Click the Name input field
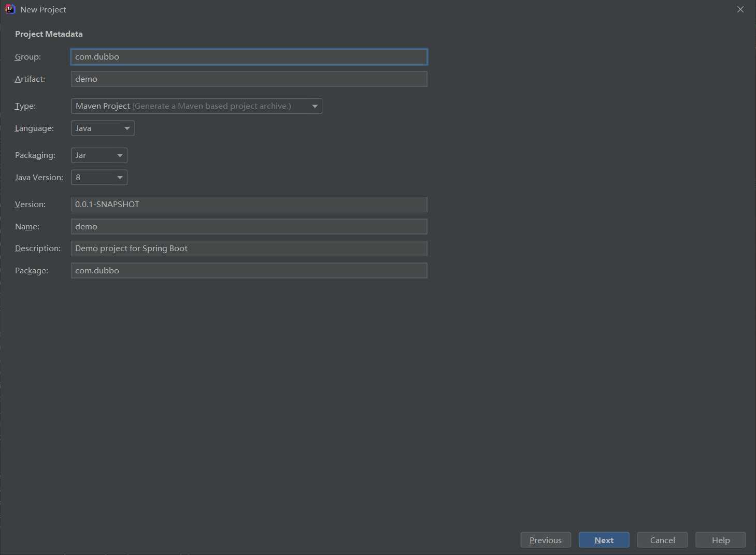The image size is (756, 555). 249,227
